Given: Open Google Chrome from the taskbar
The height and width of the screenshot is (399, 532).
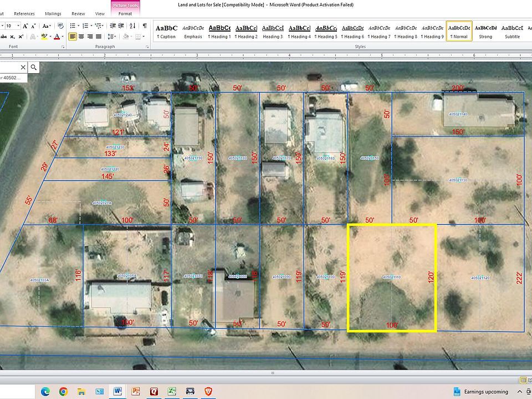Looking at the screenshot, I should tap(63, 392).
